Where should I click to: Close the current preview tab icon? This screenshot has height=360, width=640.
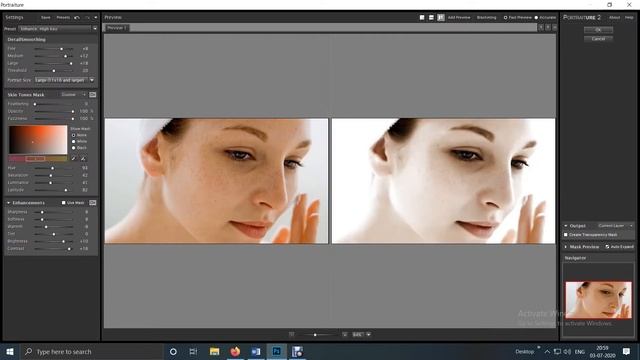(555, 27)
